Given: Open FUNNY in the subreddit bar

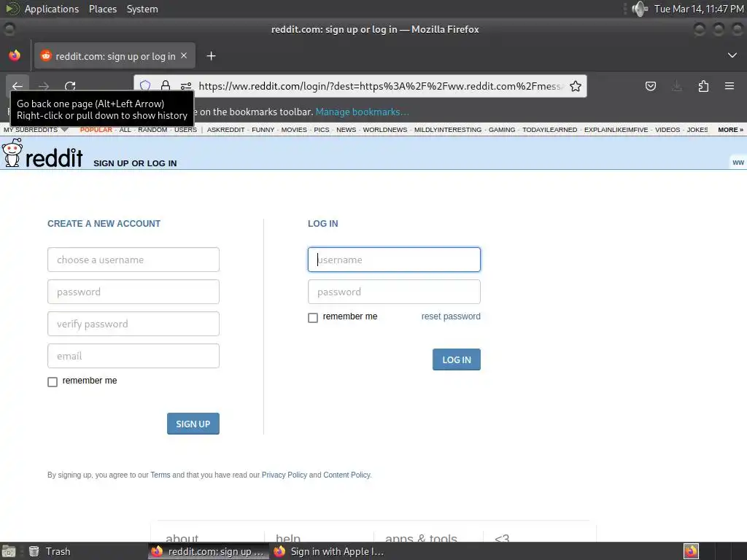Looking at the screenshot, I should (x=263, y=130).
